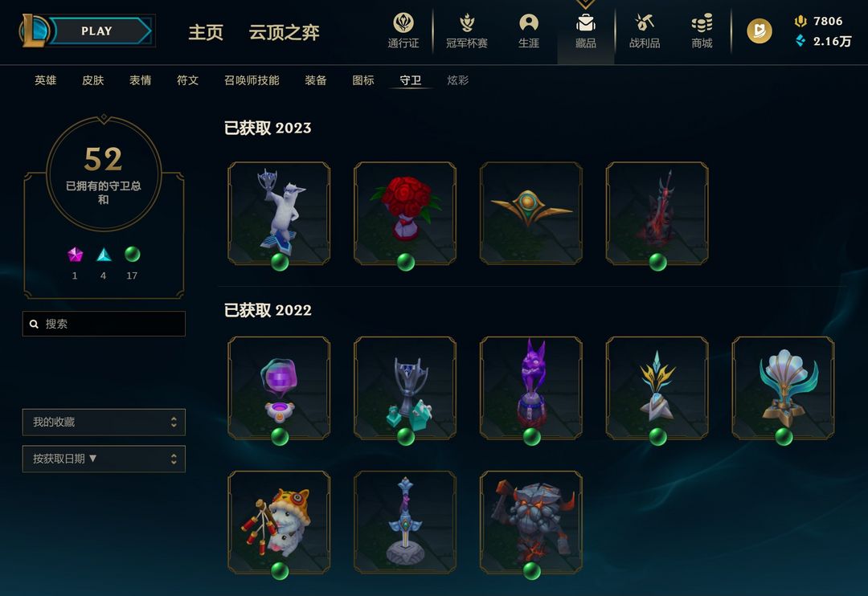Click the cyan triangle gem filter

104,255
